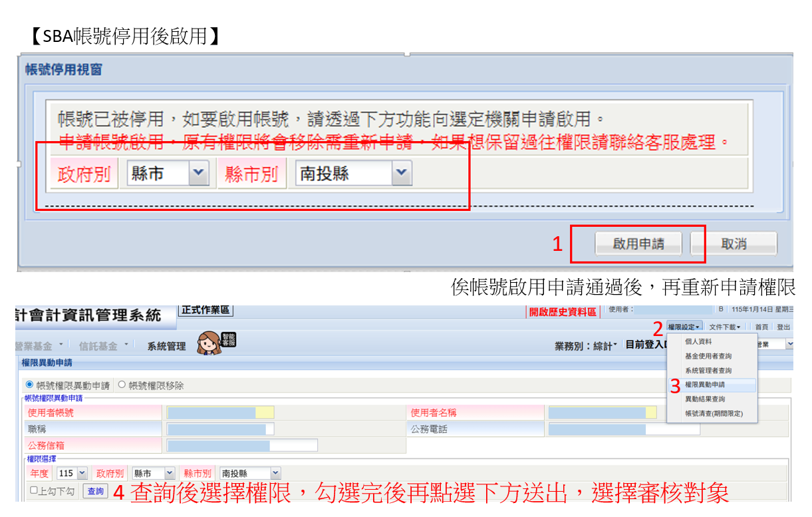The image size is (812, 517).
Task: Open the 文件下載 menu
Action: tap(725, 327)
